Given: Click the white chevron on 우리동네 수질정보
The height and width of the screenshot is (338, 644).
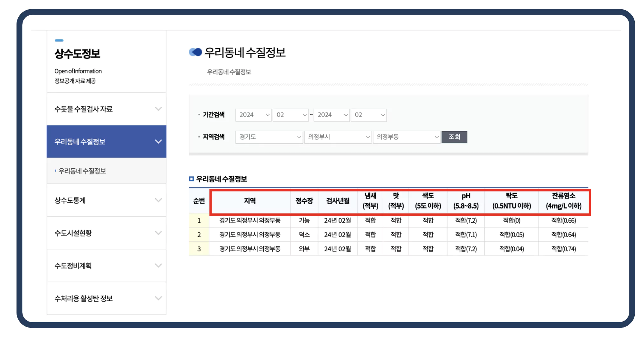Looking at the screenshot, I should pos(158,142).
